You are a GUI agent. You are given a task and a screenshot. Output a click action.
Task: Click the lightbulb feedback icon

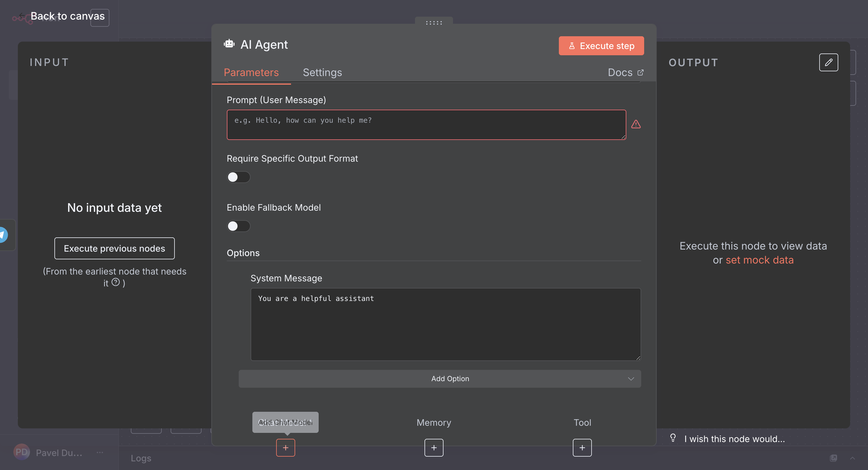tap(673, 438)
